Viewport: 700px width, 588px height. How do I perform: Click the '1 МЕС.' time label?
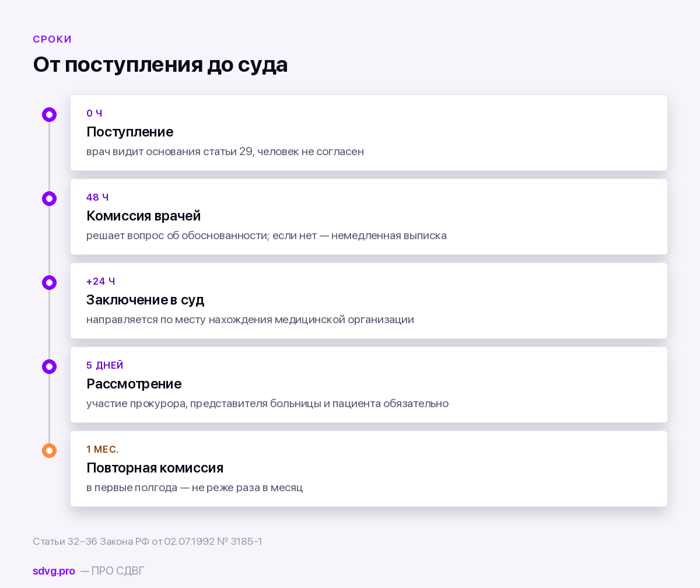[103, 449]
